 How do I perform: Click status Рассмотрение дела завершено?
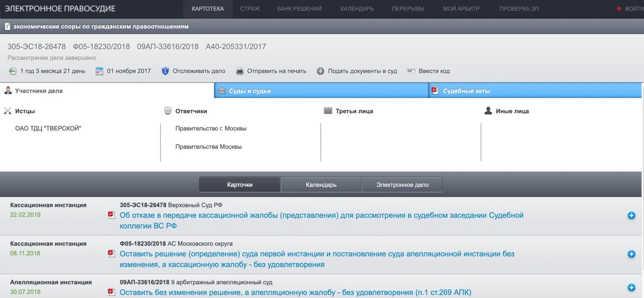click(x=52, y=58)
